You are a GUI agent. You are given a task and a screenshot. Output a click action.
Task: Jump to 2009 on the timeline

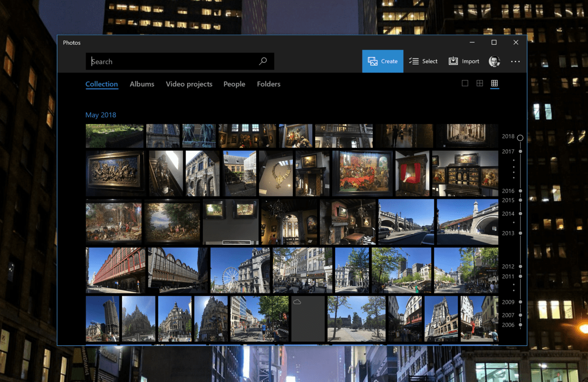pos(508,302)
